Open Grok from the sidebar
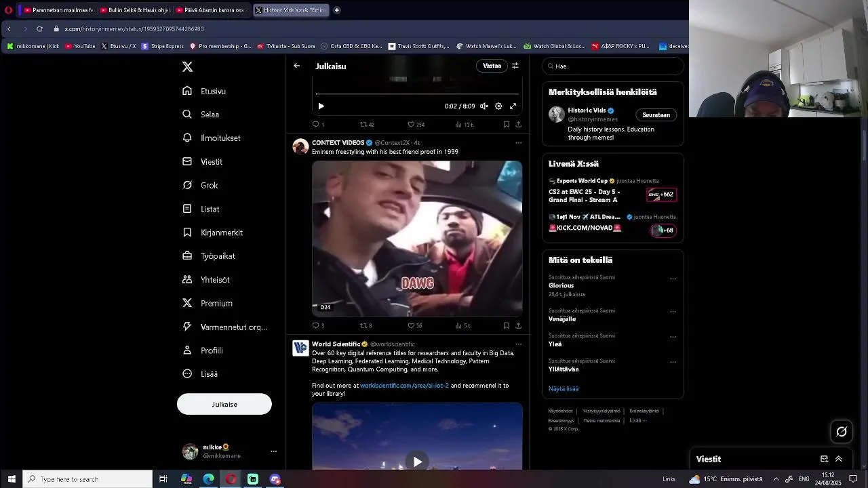This screenshot has height=488, width=868. pyautogui.click(x=200, y=185)
